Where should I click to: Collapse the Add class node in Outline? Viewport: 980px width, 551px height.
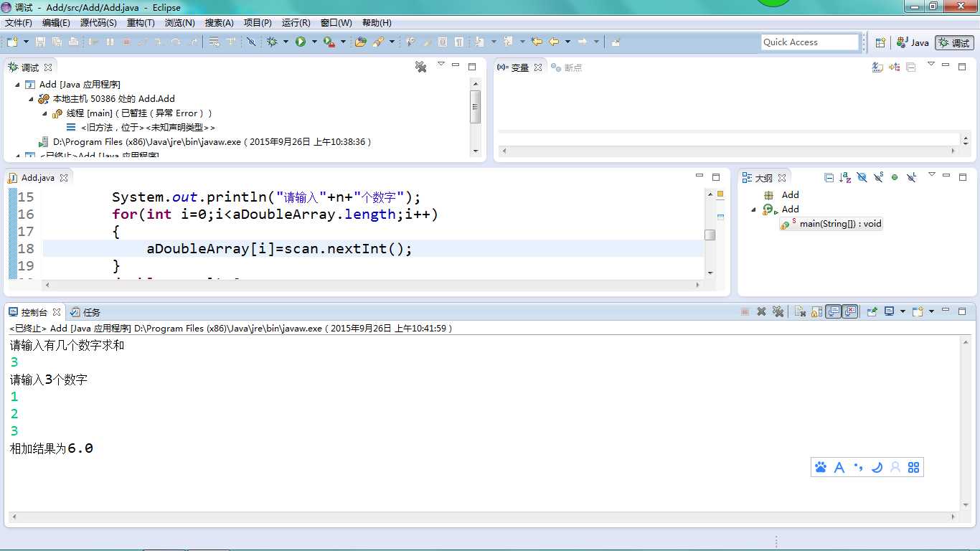(x=753, y=209)
